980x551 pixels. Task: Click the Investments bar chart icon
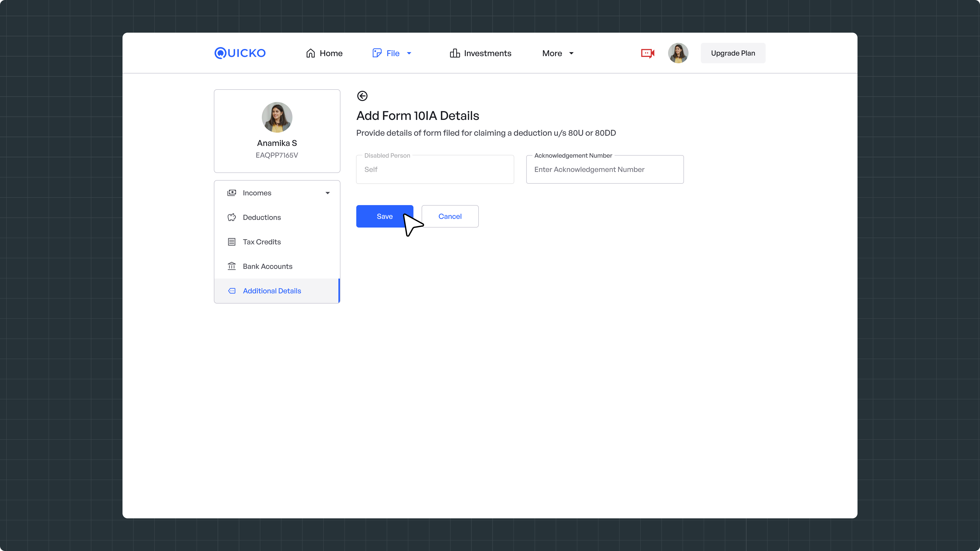pos(455,53)
